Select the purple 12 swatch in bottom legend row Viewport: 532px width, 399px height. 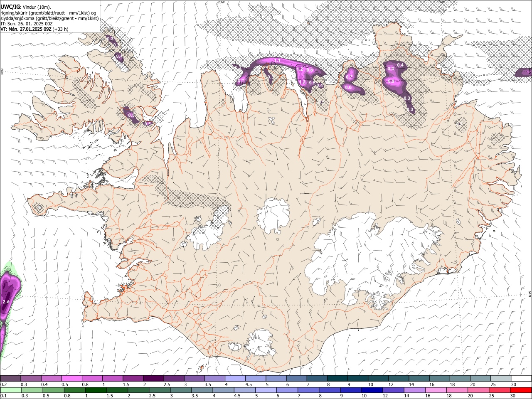pyautogui.click(x=393, y=390)
